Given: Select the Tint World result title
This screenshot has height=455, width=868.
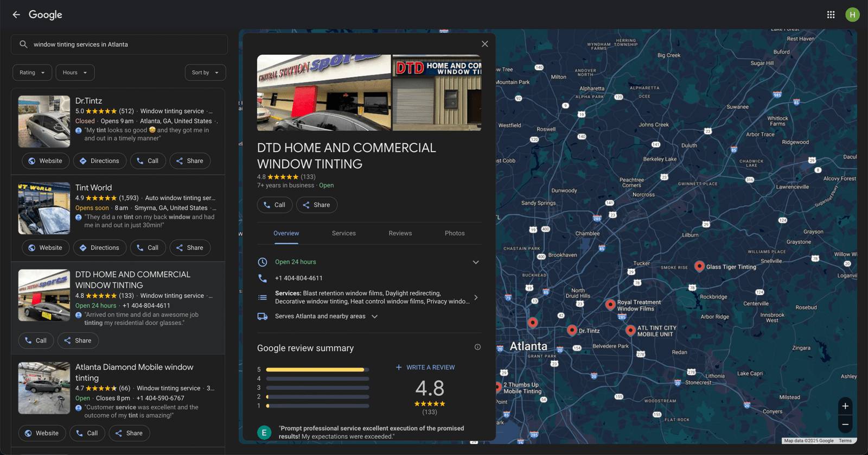Looking at the screenshot, I should tap(93, 188).
